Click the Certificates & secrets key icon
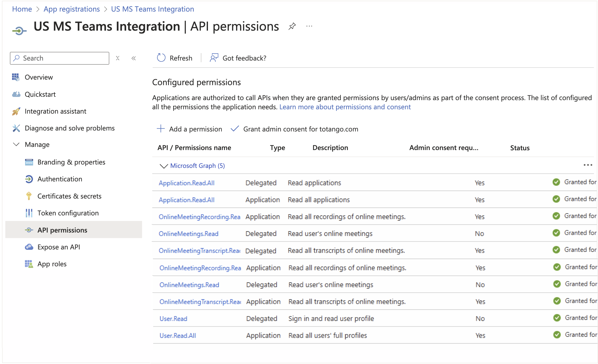This screenshot has height=364, width=598. [29, 196]
